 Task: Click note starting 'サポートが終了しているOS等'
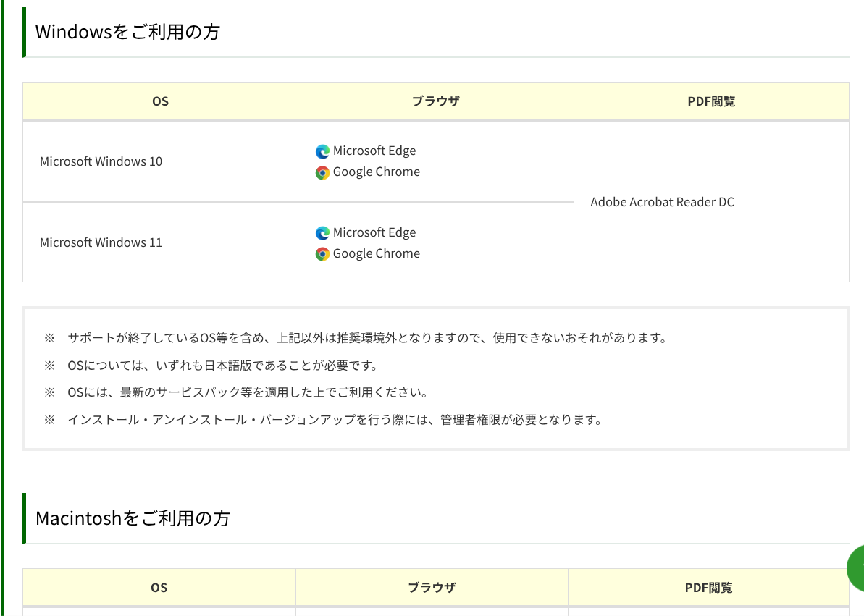pos(367,338)
